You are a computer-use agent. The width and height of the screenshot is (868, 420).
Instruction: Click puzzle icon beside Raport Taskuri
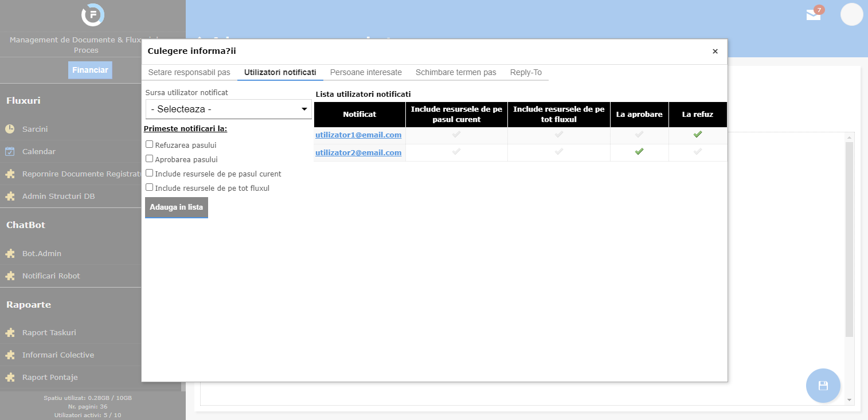[10, 332]
